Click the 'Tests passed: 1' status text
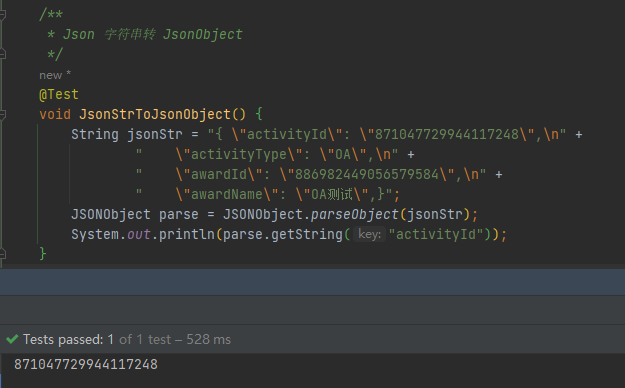Screen dimensions: 625x388 pos(68,339)
